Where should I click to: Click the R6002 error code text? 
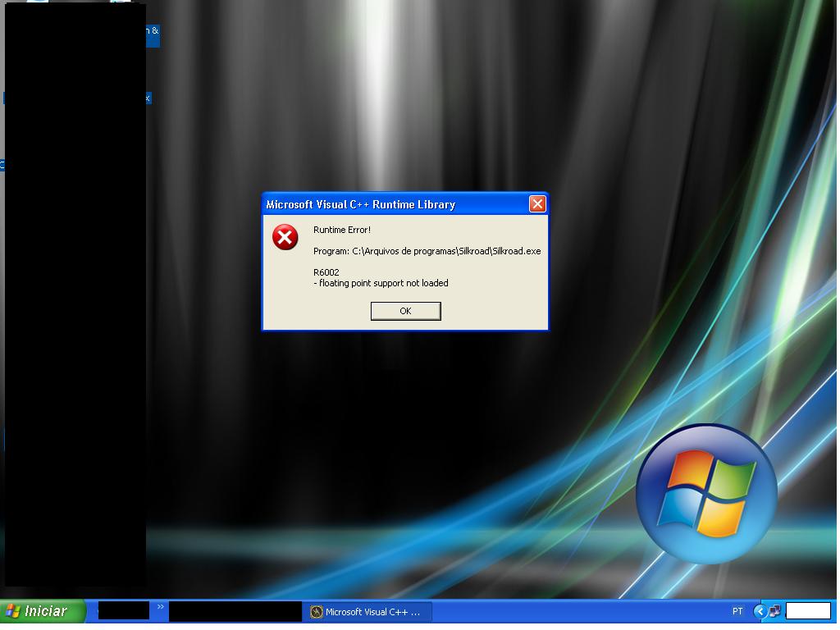pos(326,272)
